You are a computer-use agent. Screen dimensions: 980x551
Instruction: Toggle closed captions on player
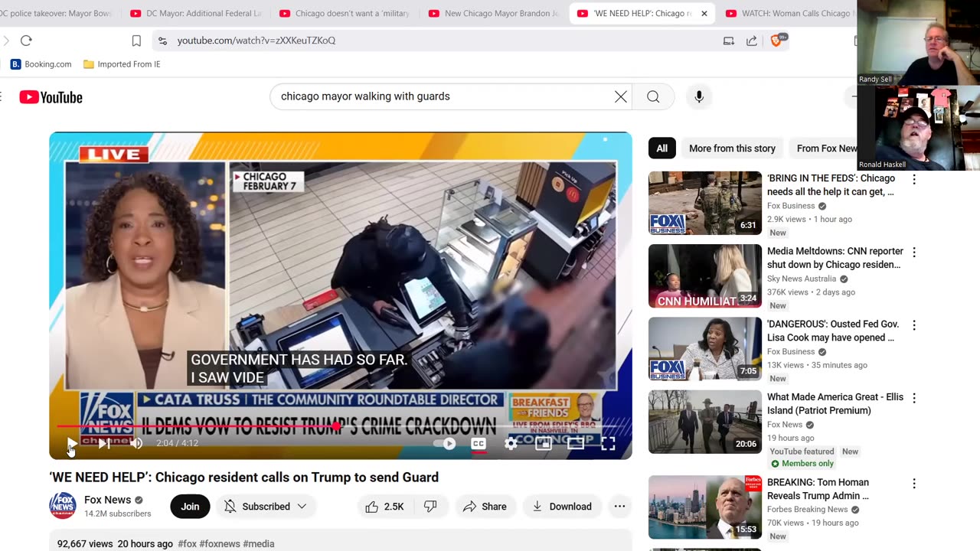click(x=479, y=443)
